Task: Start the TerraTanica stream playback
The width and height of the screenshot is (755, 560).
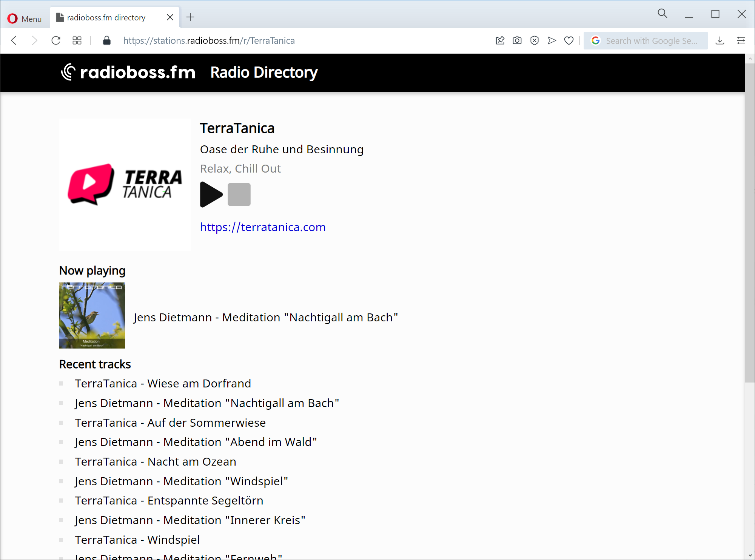Action: [211, 194]
